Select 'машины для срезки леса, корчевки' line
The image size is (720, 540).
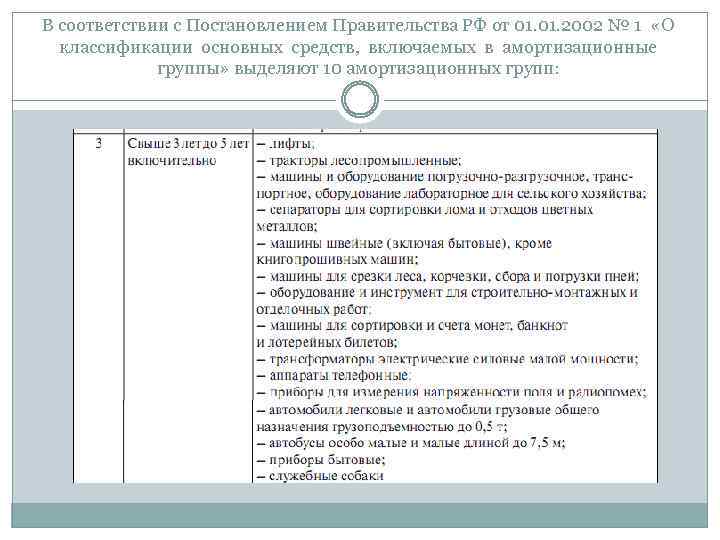tap(448, 276)
